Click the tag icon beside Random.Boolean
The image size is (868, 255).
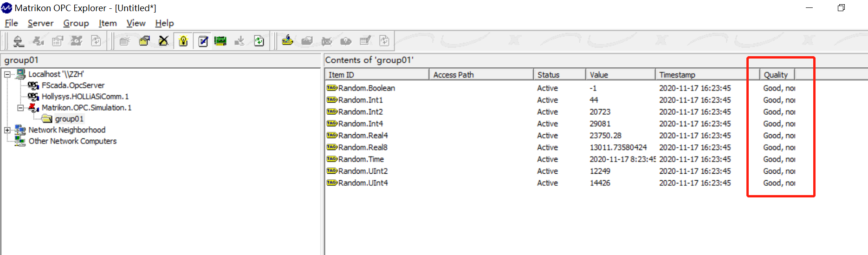coord(331,88)
